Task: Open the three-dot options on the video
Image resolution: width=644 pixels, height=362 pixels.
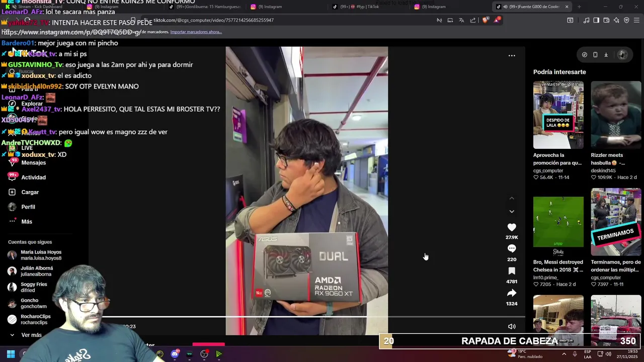Action: click(x=512, y=55)
